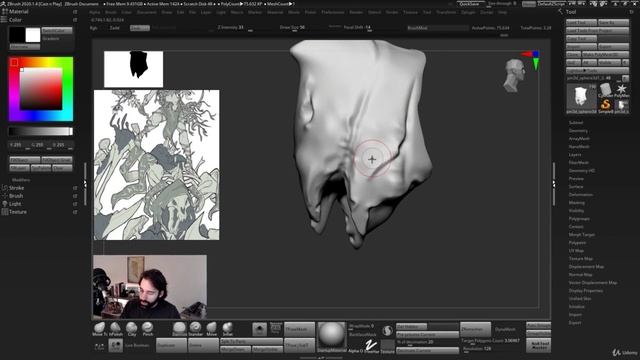The image size is (640, 360).
Task: Expand the Masking sub-palette
Action: (x=577, y=202)
